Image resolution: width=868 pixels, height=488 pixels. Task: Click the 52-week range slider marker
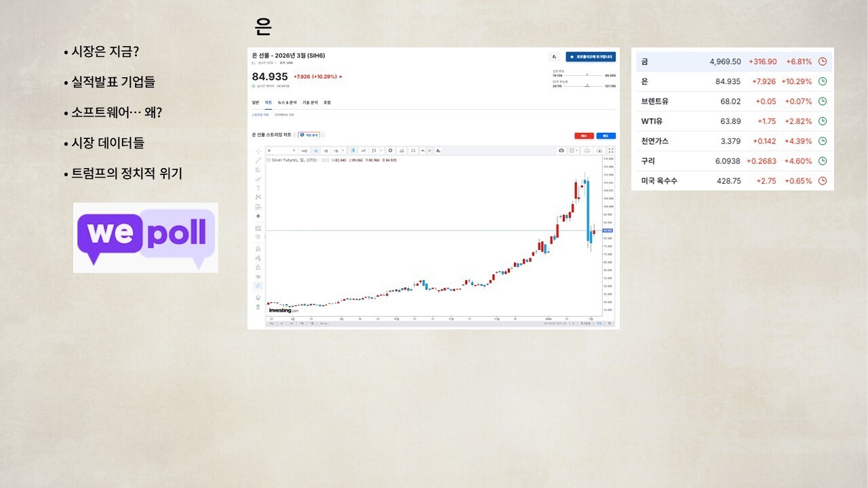pos(585,85)
